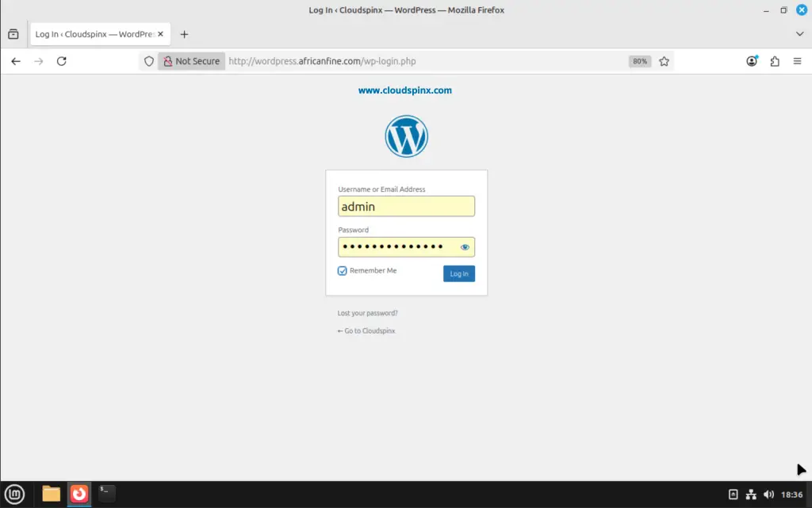The width and height of the screenshot is (812, 508).
Task: Open the Lost your password link
Action: 367,312
